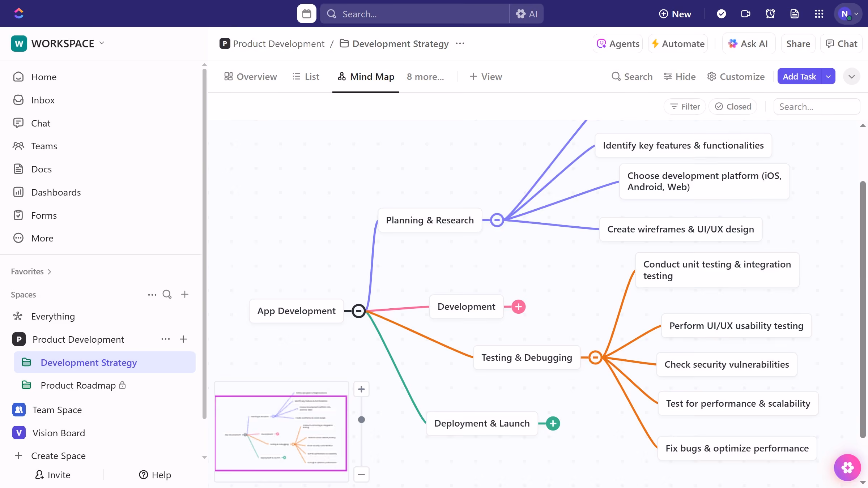Open Product Development space ellipsis menu
Viewport: 868px width, 488px height.
pos(166,339)
